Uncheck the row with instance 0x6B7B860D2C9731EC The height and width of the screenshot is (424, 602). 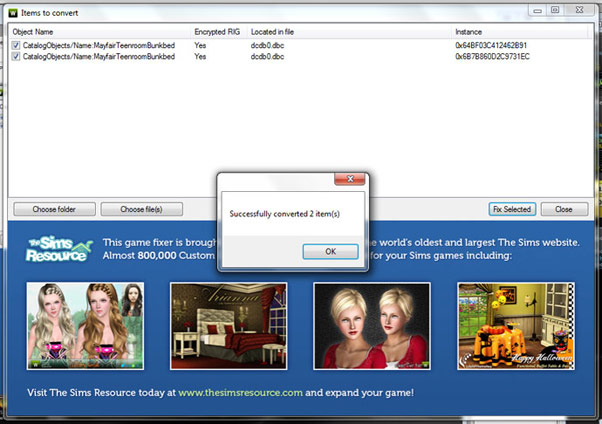point(16,57)
